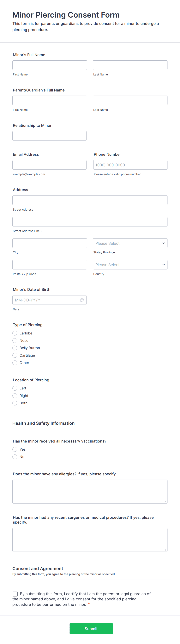180x644 pixels.
Task: Open the Country selection dropdown
Action: (130, 264)
